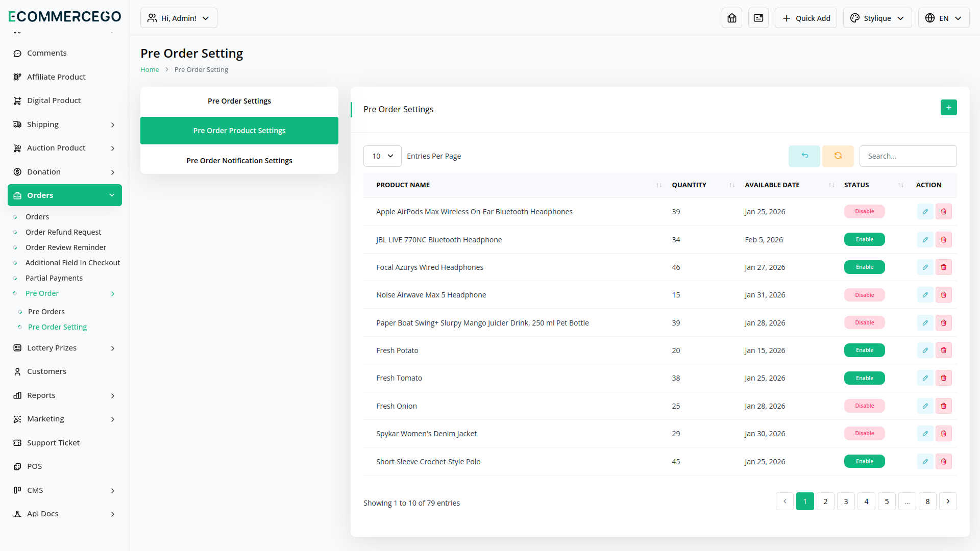Image resolution: width=980 pixels, height=551 pixels.
Task: Open Pre Order Notification Settings tab
Action: 239,161
